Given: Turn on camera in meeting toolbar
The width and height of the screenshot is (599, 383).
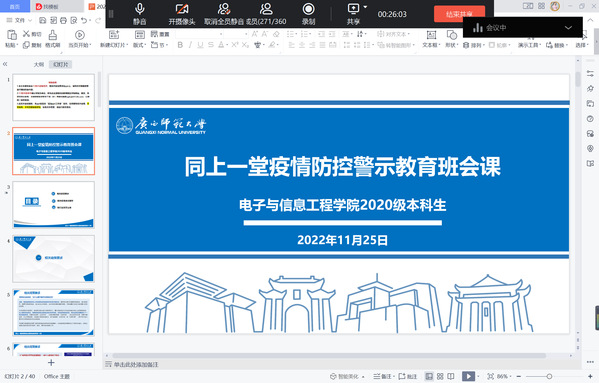Looking at the screenshot, I should [182, 14].
